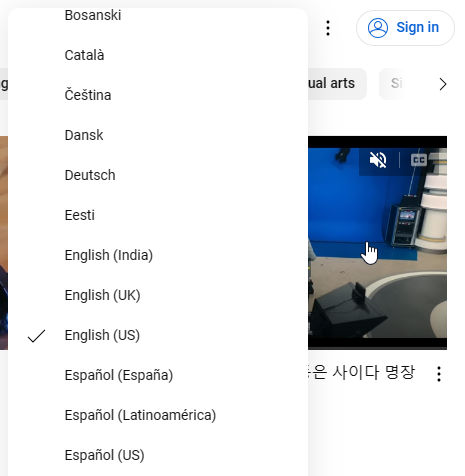Unmute the video preview via speaker icon
The height and width of the screenshot is (476, 465).
378,160
